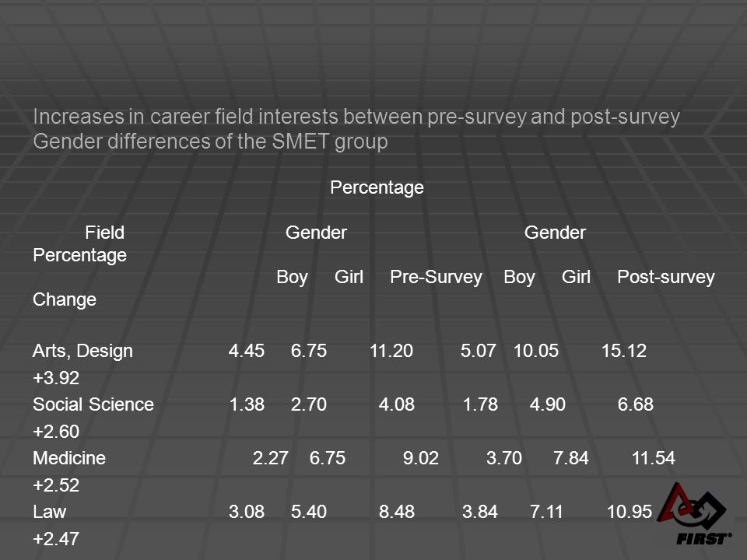Click the +3.92 change value
This screenshot has height=560, width=747.
coord(56,378)
